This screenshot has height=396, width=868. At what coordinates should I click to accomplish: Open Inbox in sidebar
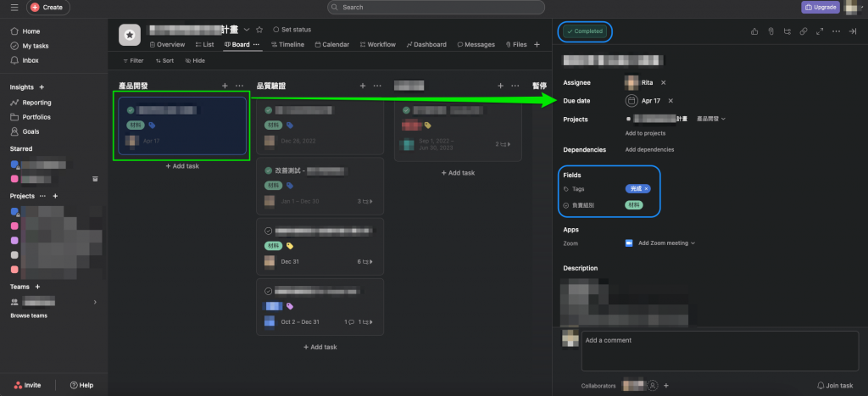coord(25,60)
